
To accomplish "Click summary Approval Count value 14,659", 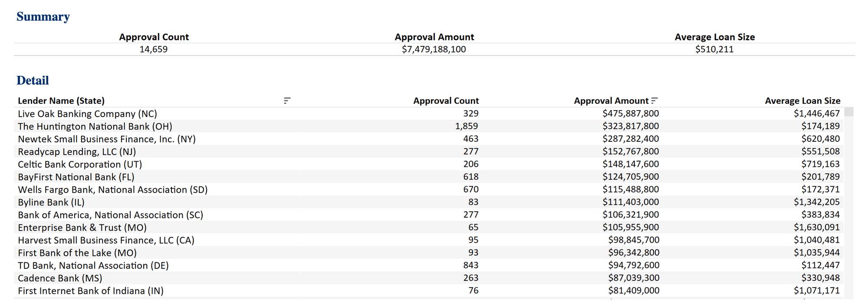I will tap(154, 49).
